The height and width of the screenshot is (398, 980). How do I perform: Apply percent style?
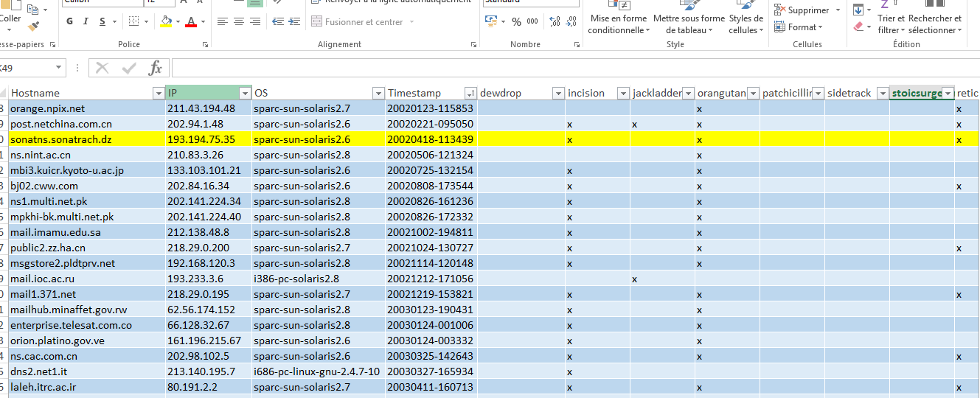point(516,21)
